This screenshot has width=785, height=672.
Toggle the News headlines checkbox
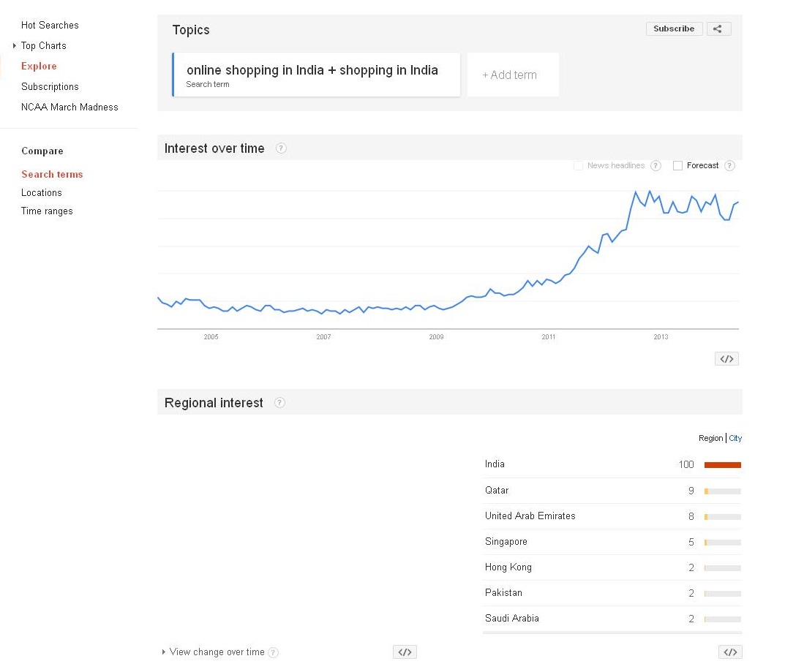pos(578,166)
